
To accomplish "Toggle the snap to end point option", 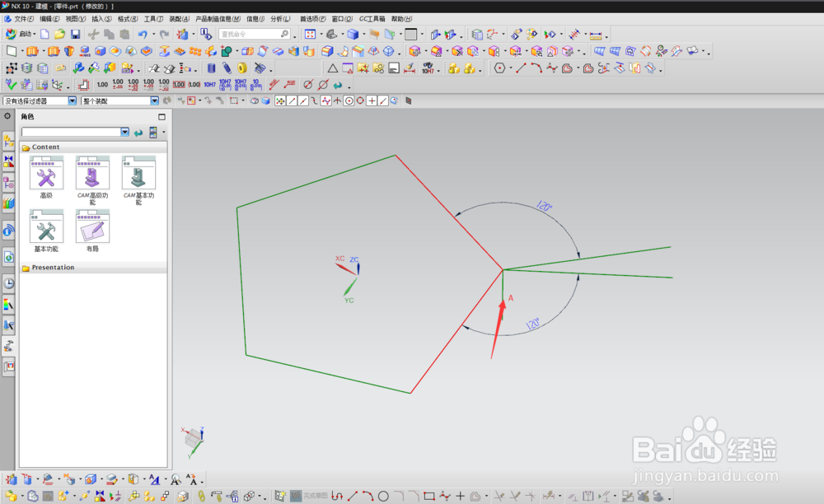I will click(x=292, y=100).
